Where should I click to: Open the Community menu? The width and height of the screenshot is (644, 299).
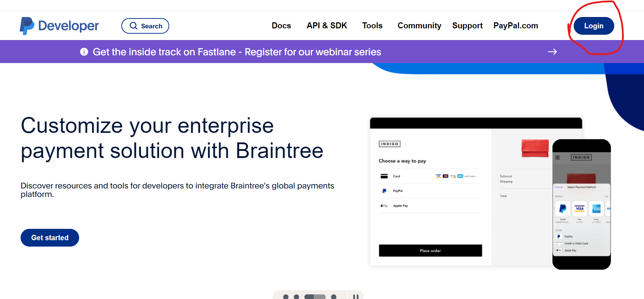pyautogui.click(x=419, y=26)
